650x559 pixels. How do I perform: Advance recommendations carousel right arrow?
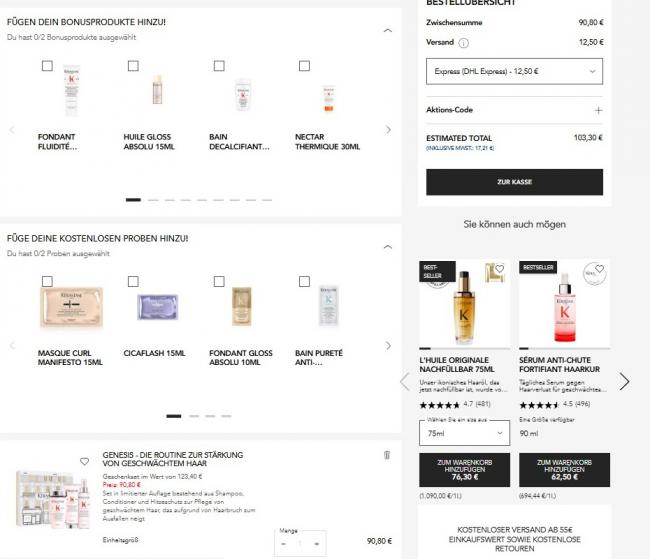coord(624,381)
